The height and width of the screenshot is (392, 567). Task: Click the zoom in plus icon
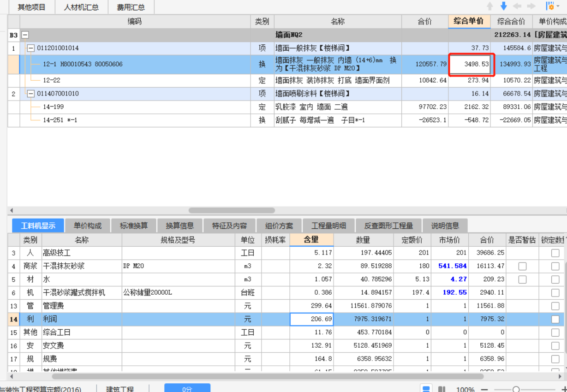tap(564, 389)
